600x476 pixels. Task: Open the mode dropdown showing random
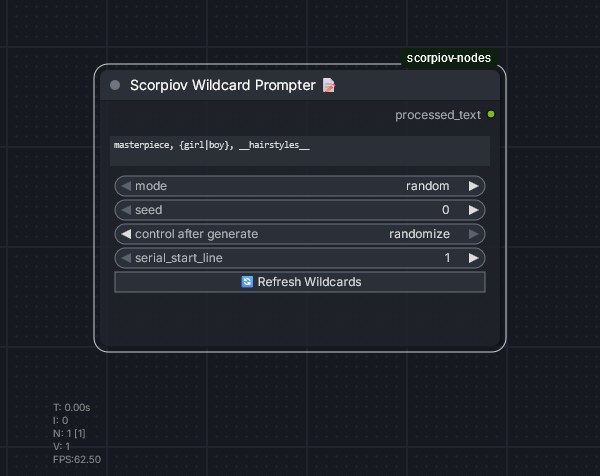[300, 186]
